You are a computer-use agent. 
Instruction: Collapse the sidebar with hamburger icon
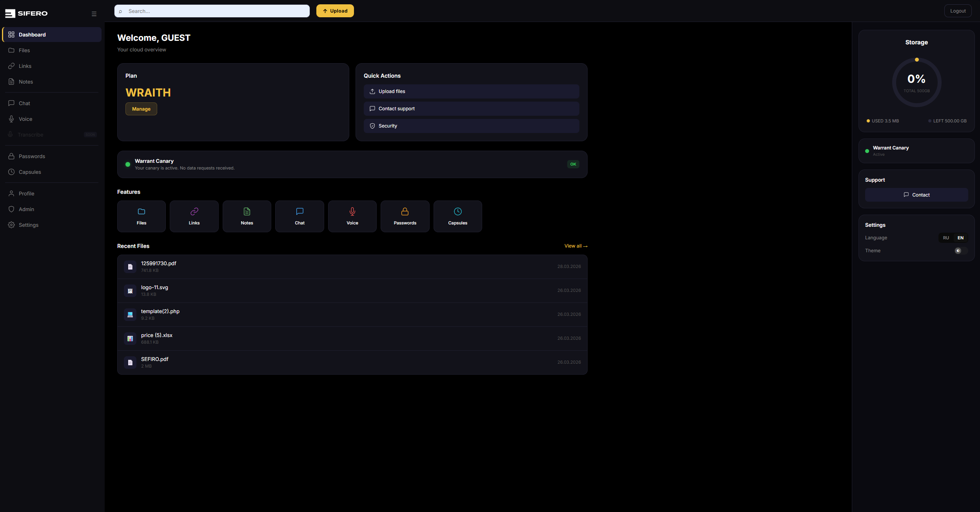[x=94, y=14]
